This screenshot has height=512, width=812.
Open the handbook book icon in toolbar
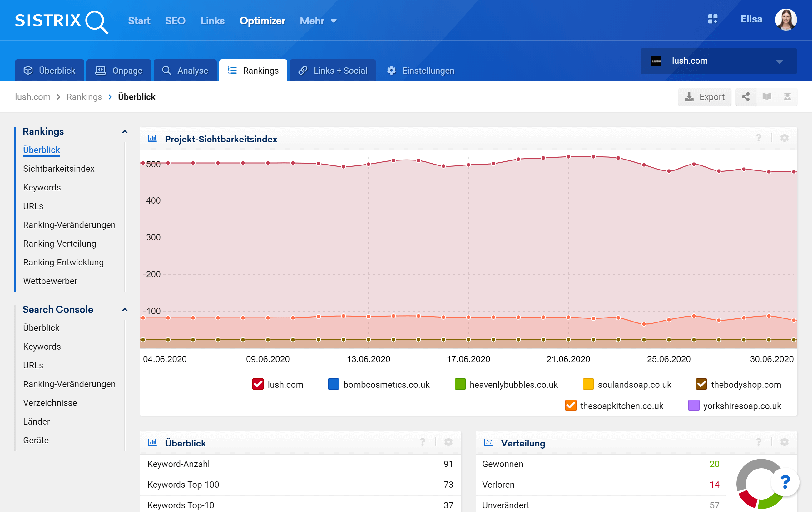pos(766,97)
